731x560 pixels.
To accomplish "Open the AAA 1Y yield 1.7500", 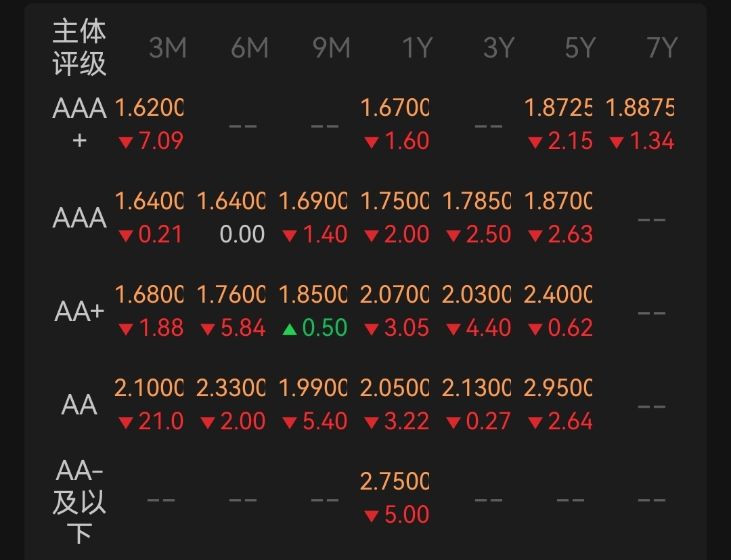I will click(x=395, y=201).
